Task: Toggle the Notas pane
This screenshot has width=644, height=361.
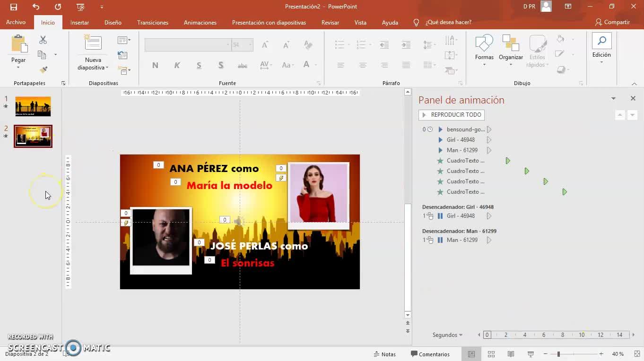Action: pos(384,354)
